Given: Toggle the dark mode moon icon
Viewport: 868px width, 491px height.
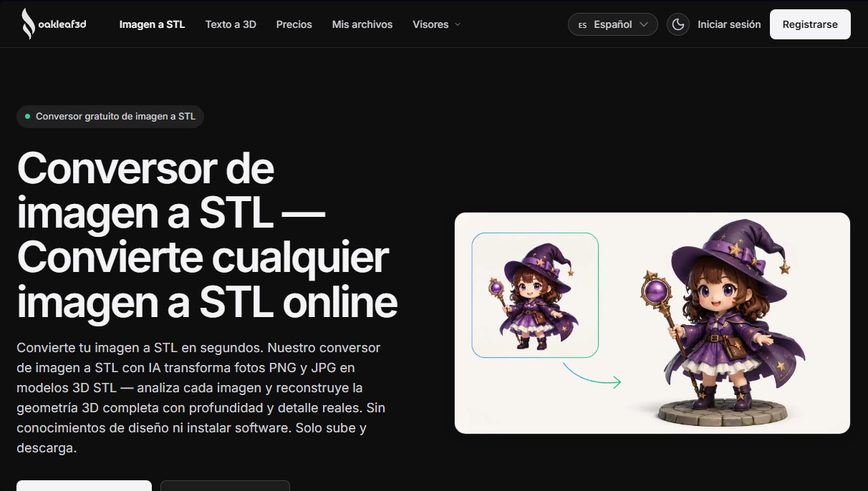Looking at the screenshot, I should (677, 24).
